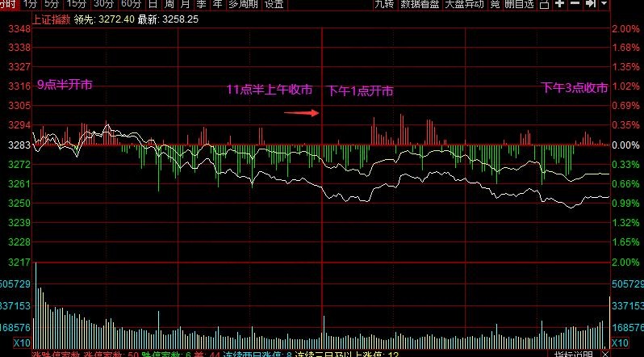Select the 15分 period tab
This screenshot has width=644, height=357.
tap(76, 4)
